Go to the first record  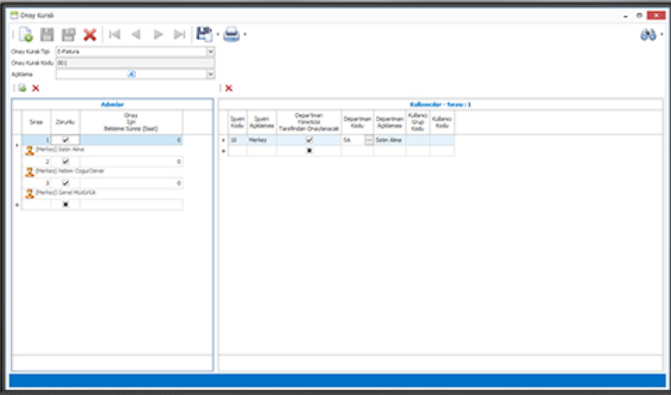pos(115,34)
